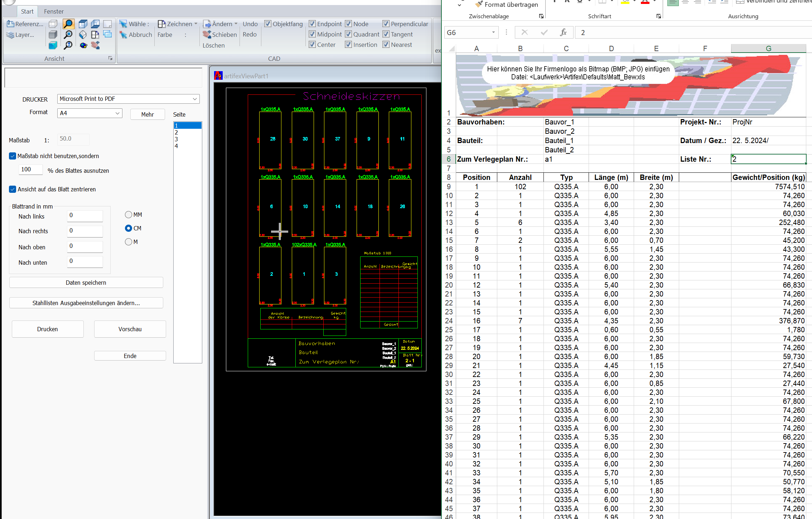The height and width of the screenshot is (519, 812).
Task: Click the active zoom magnifier tool icon
Action: [68, 24]
